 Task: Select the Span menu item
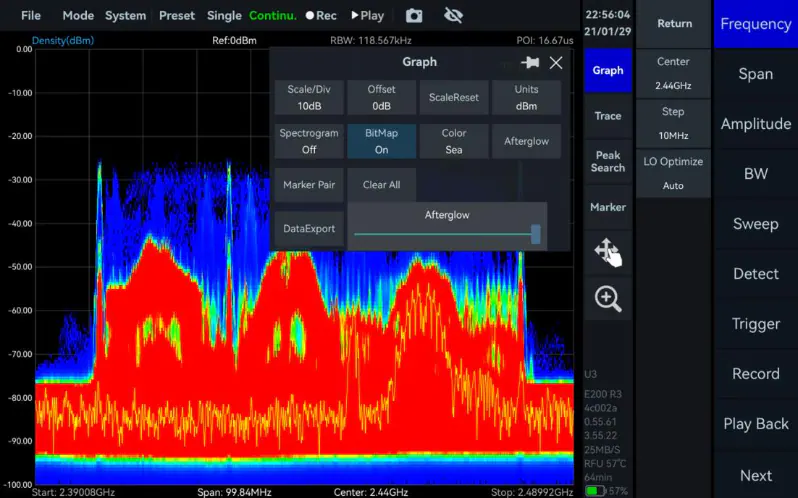[756, 74]
